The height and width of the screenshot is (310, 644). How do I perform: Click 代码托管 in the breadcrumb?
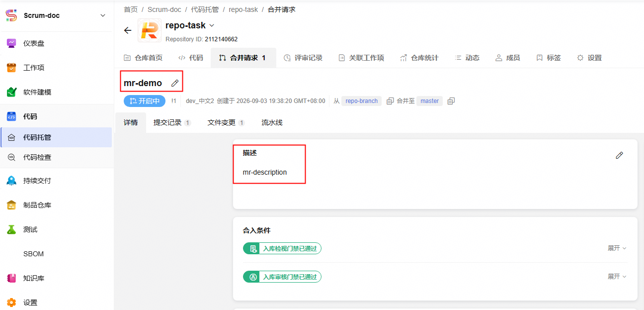pyautogui.click(x=205, y=9)
